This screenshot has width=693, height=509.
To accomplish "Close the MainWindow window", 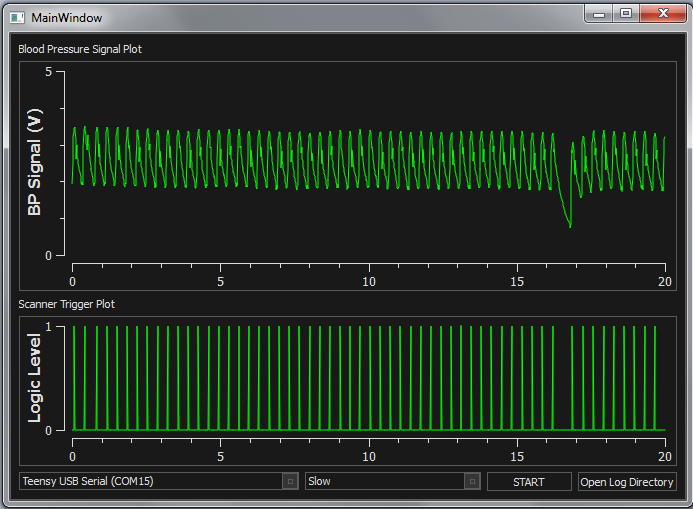I will click(663, 14).
